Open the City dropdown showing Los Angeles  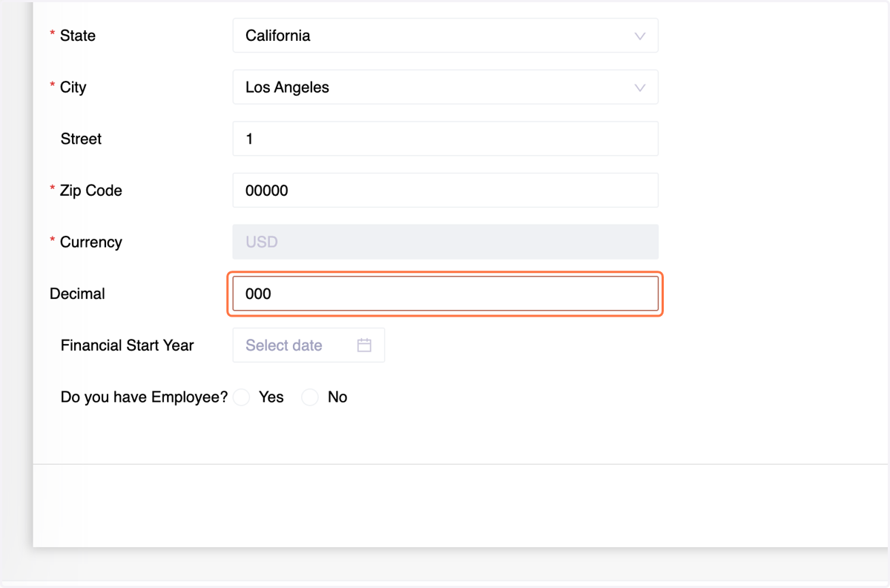[x=445, y=87]
